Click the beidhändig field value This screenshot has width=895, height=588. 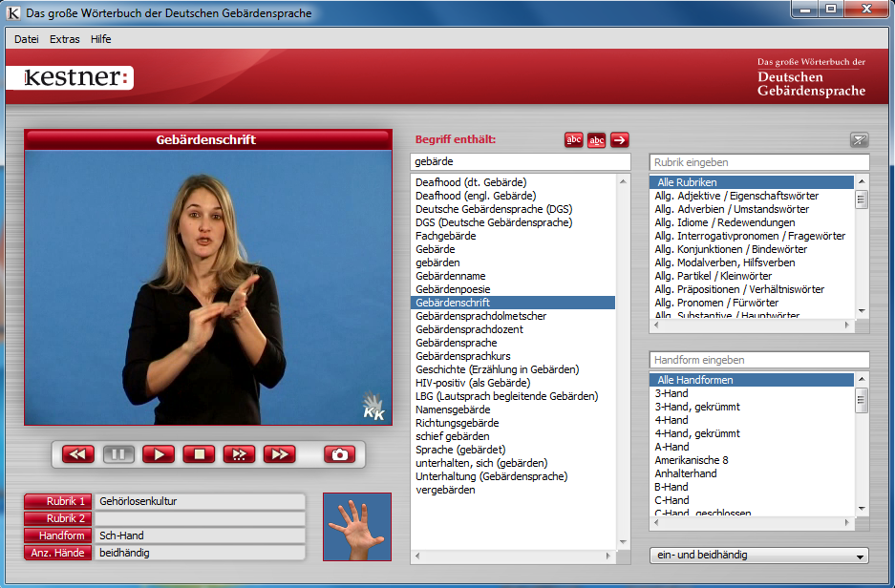[200, 553]
